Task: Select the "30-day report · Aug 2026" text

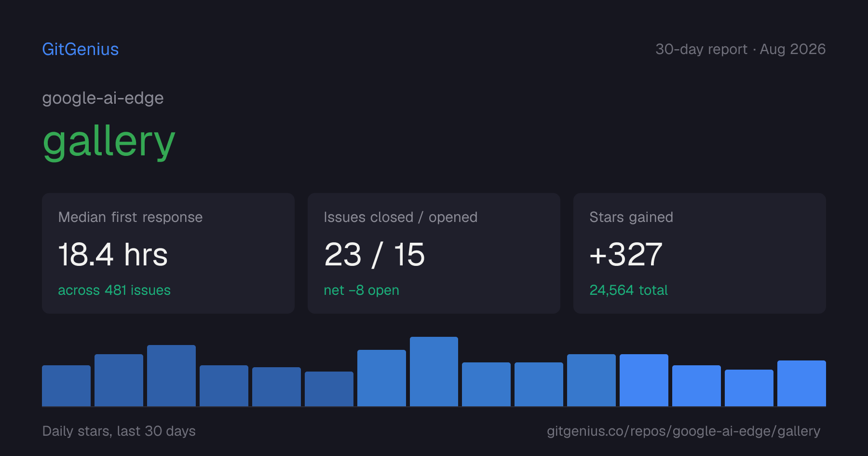Action: (x=740, y=49)
